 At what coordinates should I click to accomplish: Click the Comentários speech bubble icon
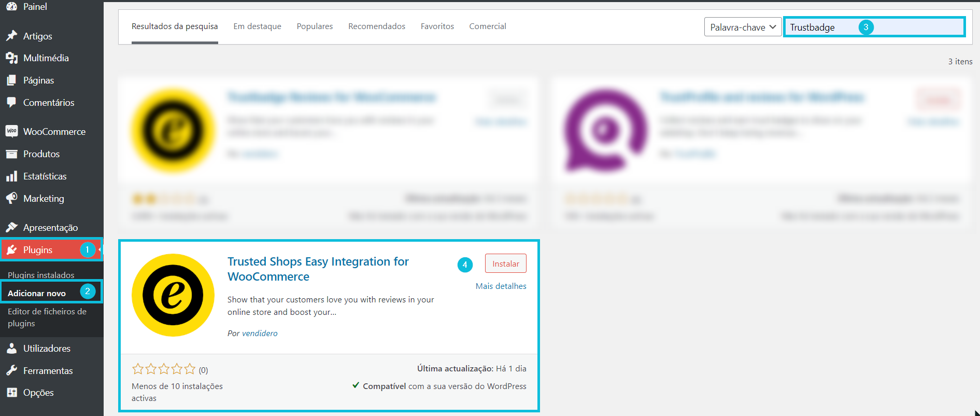pos(11,102)
